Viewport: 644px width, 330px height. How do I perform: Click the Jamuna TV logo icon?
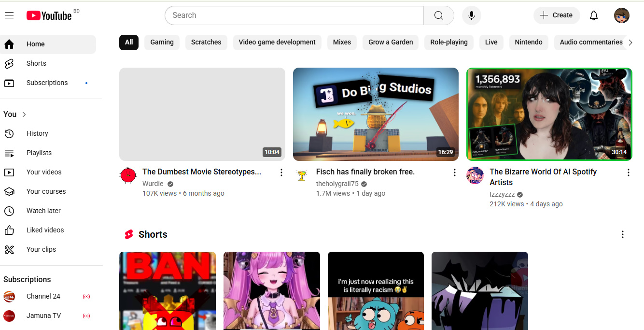[x=9, y=316]
